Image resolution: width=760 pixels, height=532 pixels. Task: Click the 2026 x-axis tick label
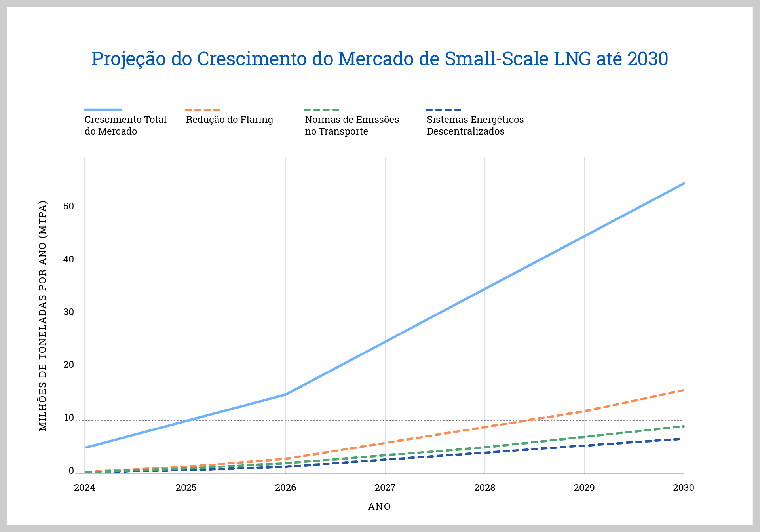click(x=285, y=488)
